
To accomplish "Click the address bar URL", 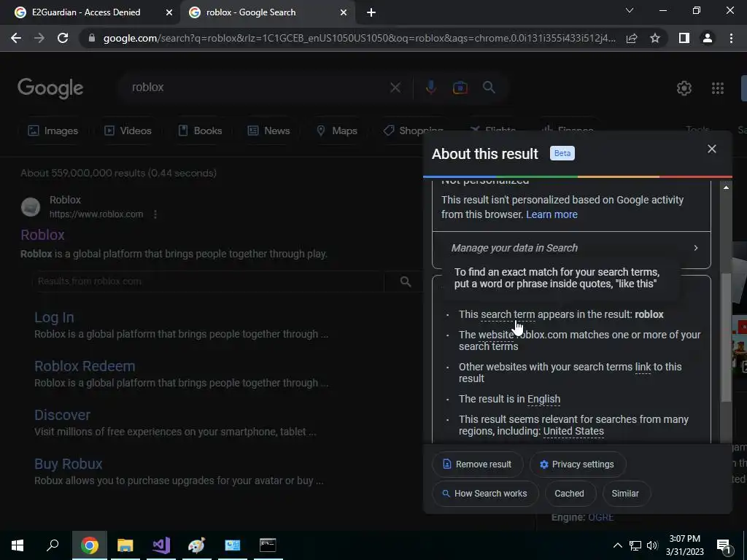I will tap(359, 38).
